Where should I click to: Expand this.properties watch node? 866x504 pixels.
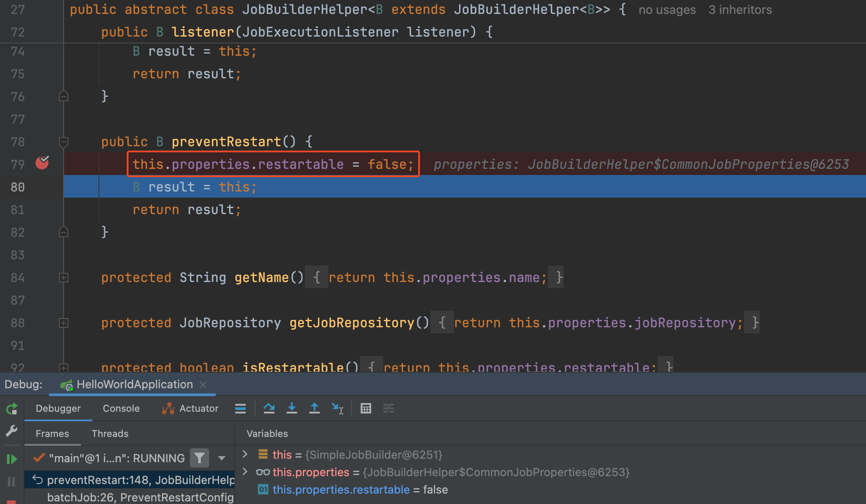245,472
